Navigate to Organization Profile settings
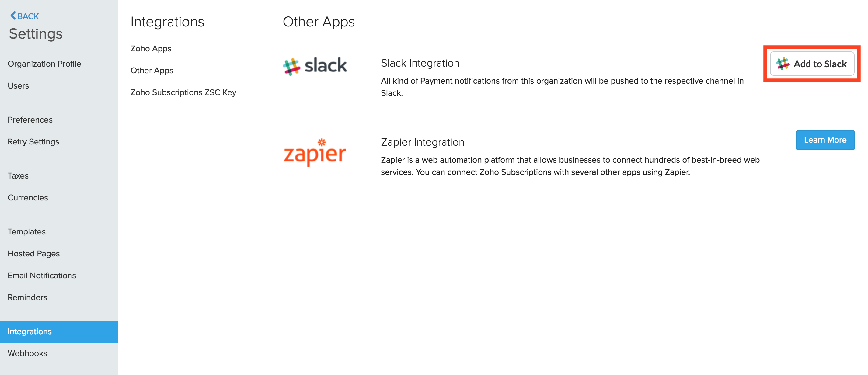 click(x=44, y=64)
